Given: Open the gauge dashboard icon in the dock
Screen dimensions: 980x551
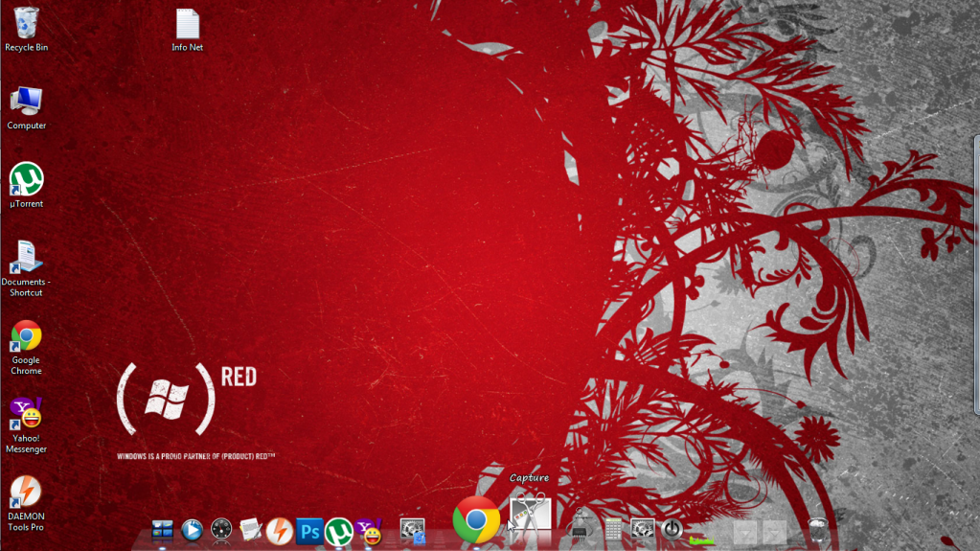Looking at the screenshot, I should [x=221, y=530].
